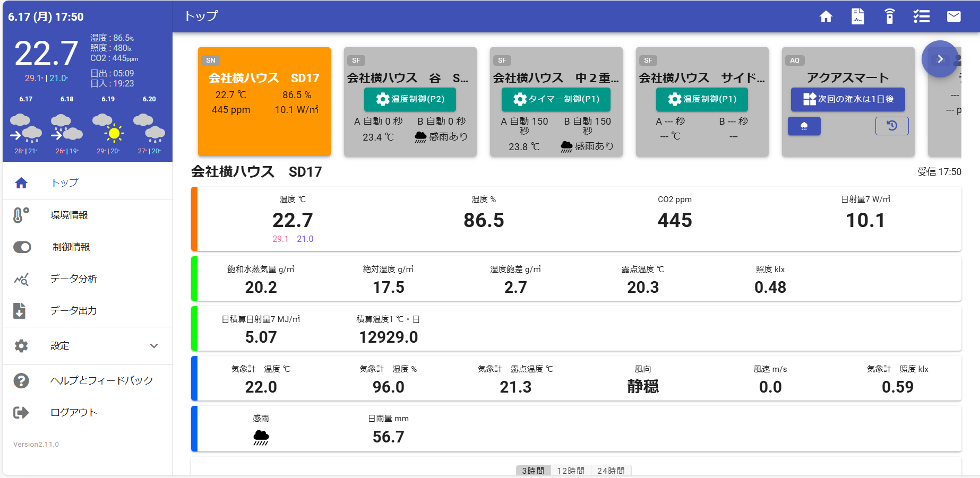The image size is (980, 478).
Task: Click 温度制御(P2) button on 谷 card
Action: [x=410, y=99]
